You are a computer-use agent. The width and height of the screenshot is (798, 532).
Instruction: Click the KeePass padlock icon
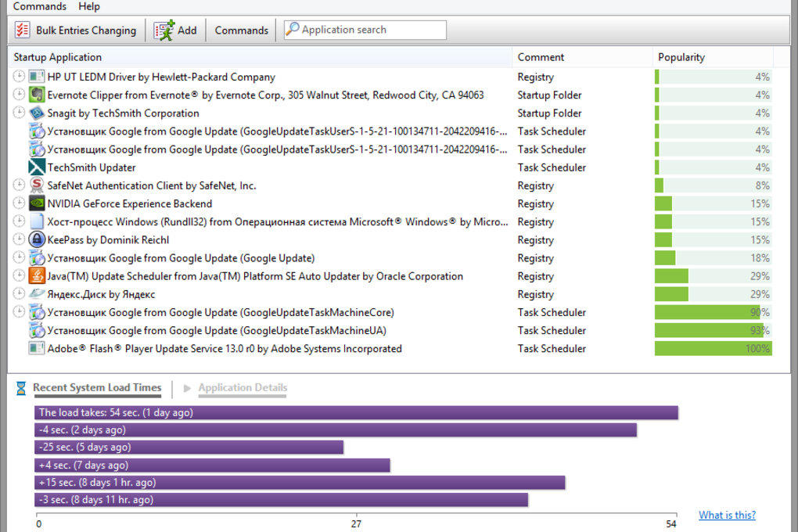37,239
